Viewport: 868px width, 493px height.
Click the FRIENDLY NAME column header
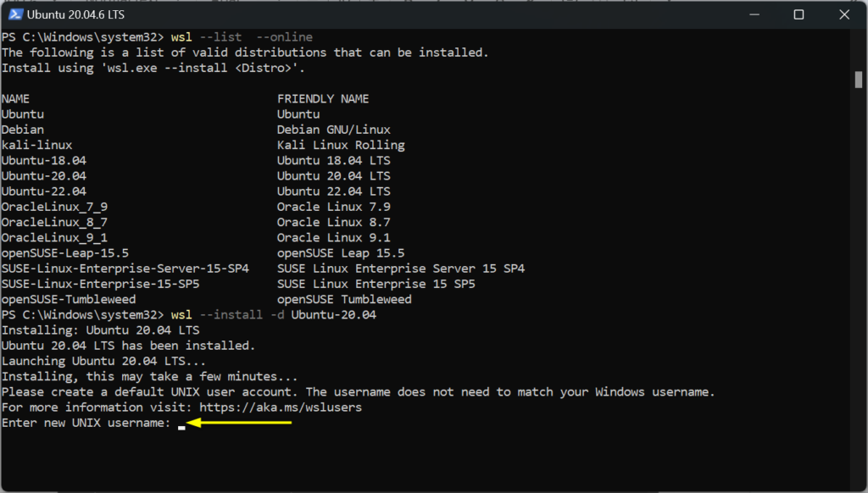pos(323,98)
